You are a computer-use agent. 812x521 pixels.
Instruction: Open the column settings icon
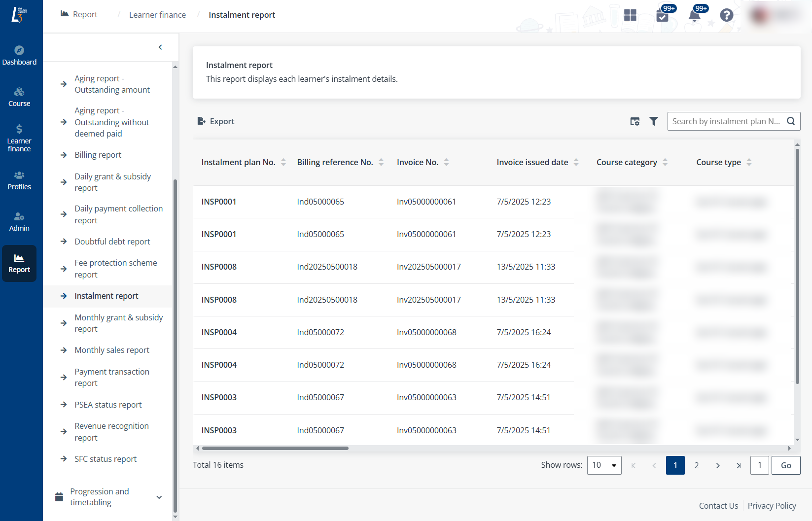click(x=635, y=121)
